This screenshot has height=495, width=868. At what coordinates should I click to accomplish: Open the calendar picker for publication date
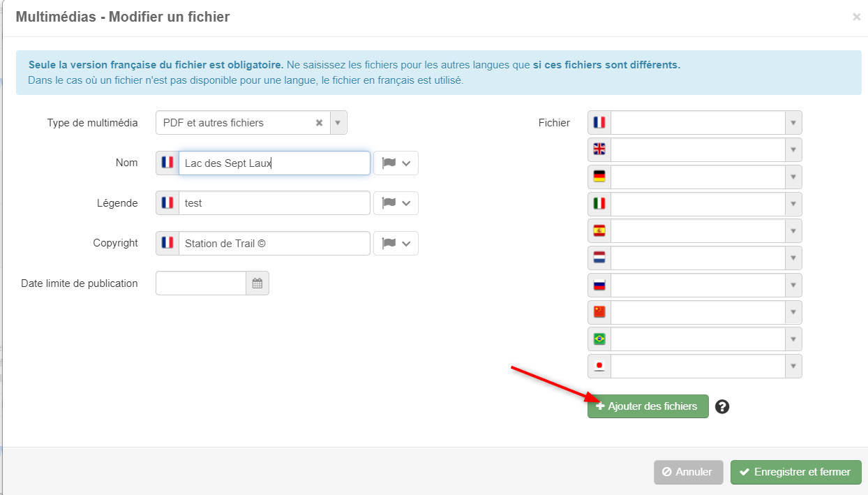pyautogui.click(x=257, y=283)
